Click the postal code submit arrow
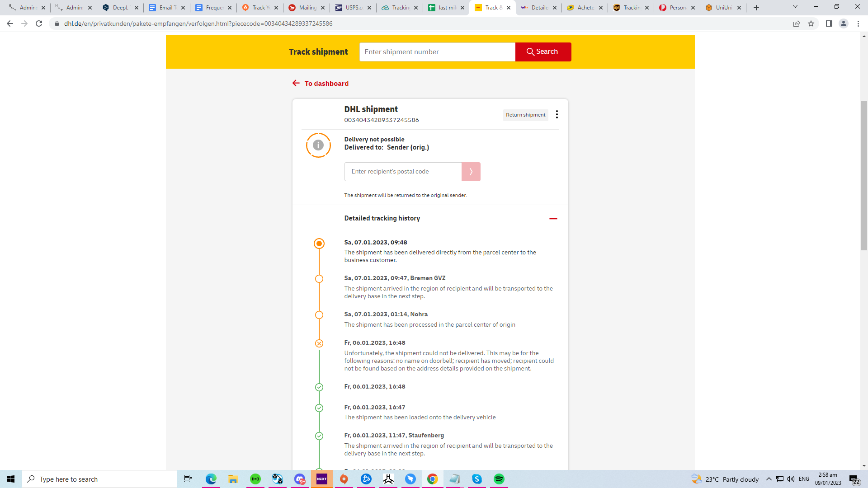This screenshot has width=868, height=488. pos(471,172)
